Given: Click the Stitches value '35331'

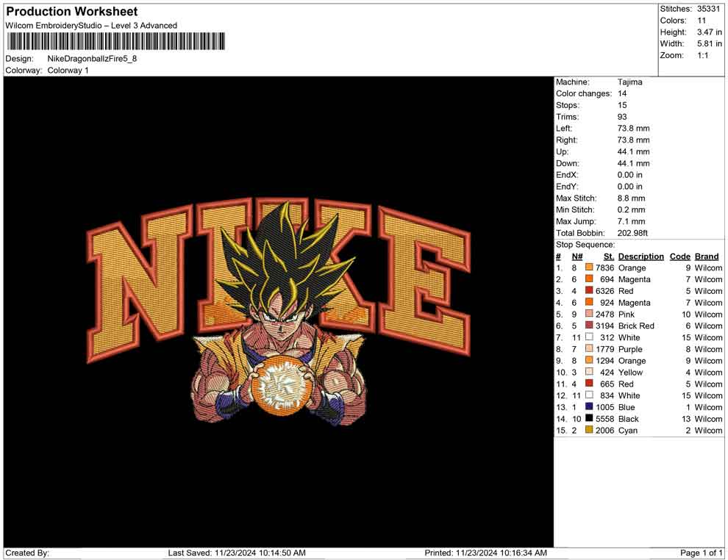Looking at the screenshot, I should (x=708, y=9).
